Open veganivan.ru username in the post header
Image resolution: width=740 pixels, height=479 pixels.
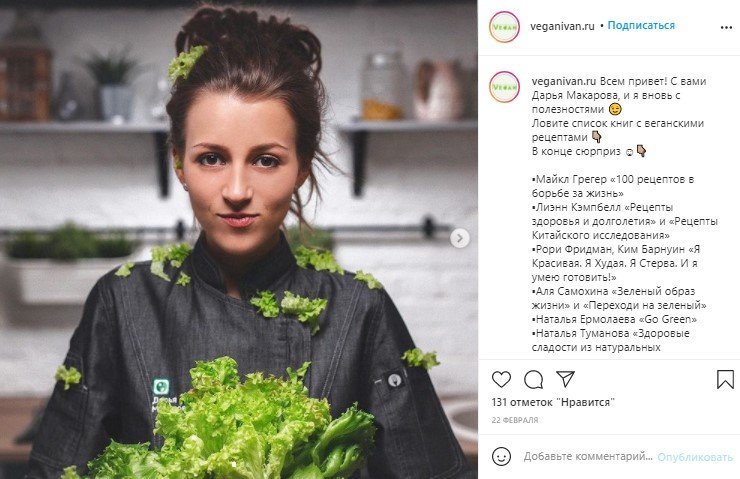click(x=562, y=26)
